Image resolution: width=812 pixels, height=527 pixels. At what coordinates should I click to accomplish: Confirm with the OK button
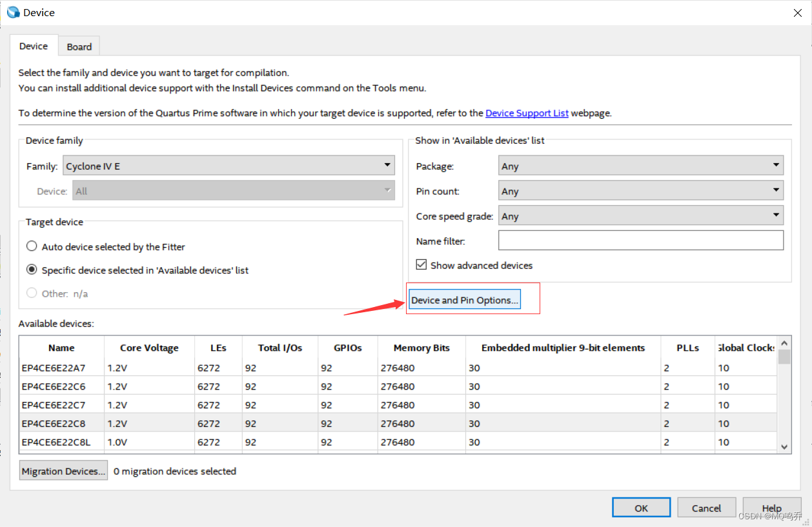click(641, 508)
